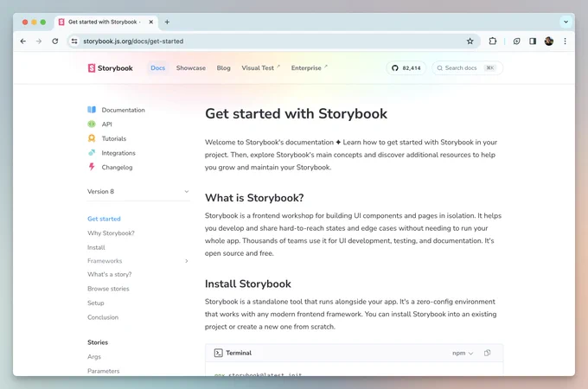Click the green API icon in sidebar

pyautogui.click(x=92, y=124)
